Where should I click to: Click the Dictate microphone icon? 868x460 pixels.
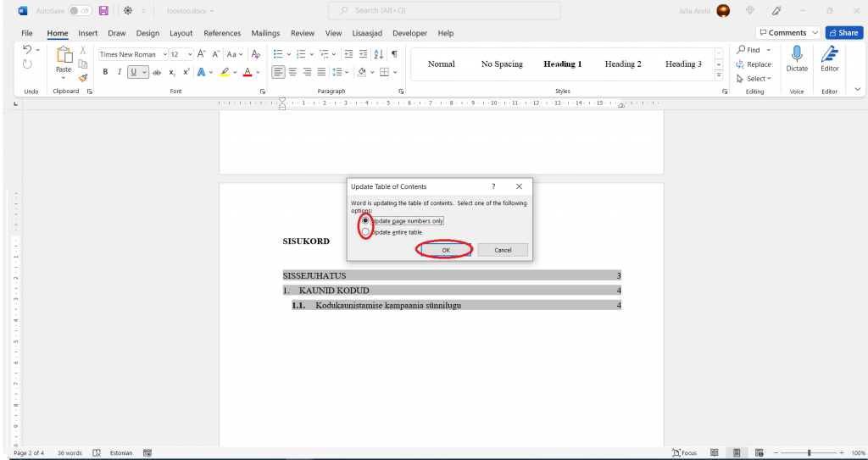[x=797, y=54]
